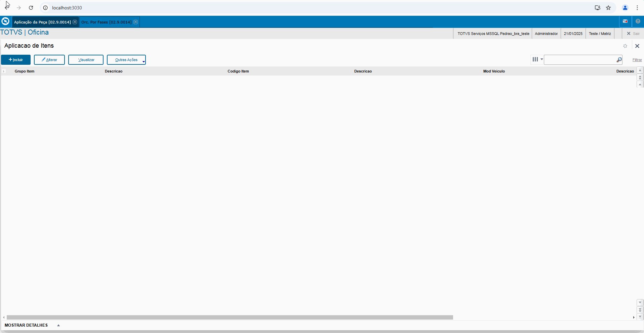Viewport: 644px width, 333px height.
Task: Click page-down double arrow on vertical scrollbar
Action: (x=640, y=310)
